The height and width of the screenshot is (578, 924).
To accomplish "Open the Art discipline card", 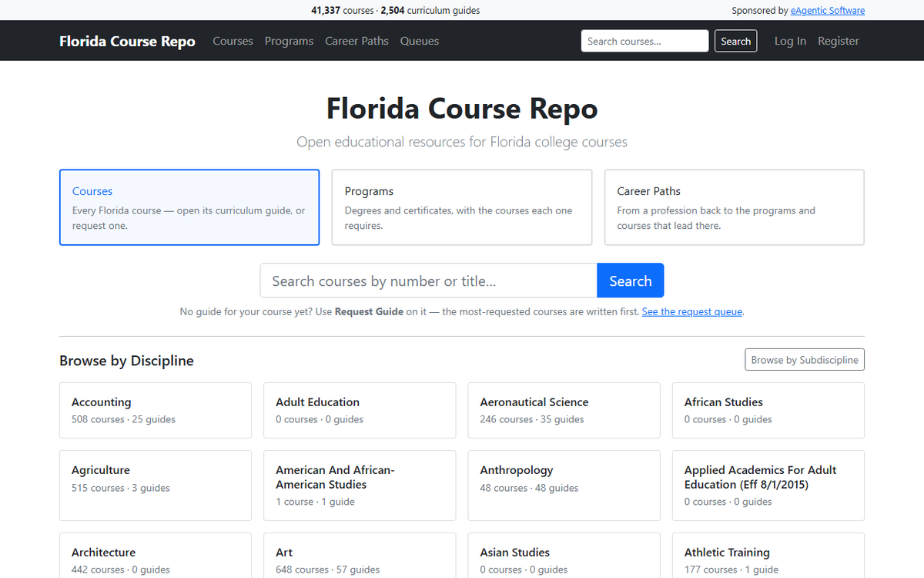I will tap(360, 556).
